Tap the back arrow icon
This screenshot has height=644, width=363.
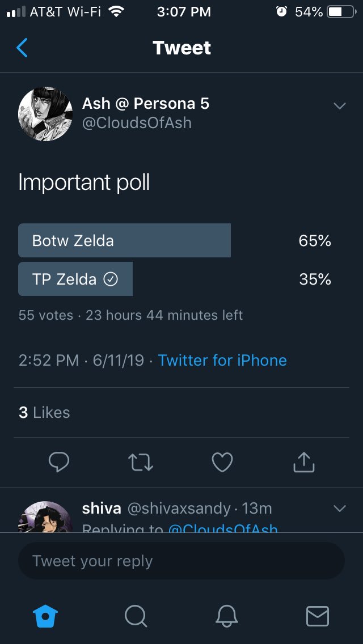click(x=22, y=48)
